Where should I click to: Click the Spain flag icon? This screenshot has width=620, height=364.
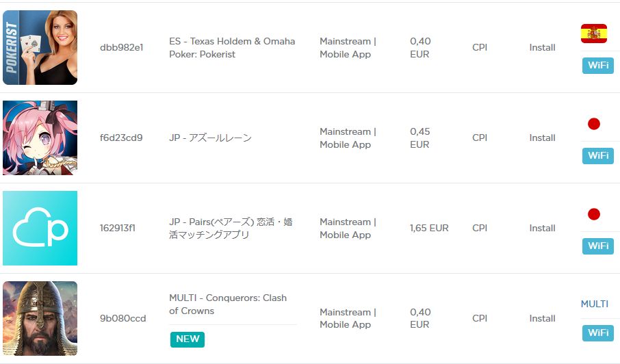click(594, 34)
